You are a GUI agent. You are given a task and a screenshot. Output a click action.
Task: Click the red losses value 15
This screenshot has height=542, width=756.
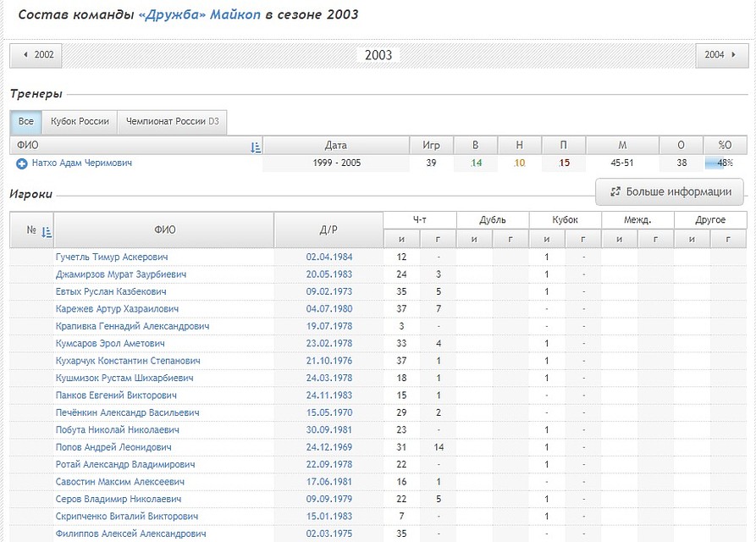(x=564, y=163)
